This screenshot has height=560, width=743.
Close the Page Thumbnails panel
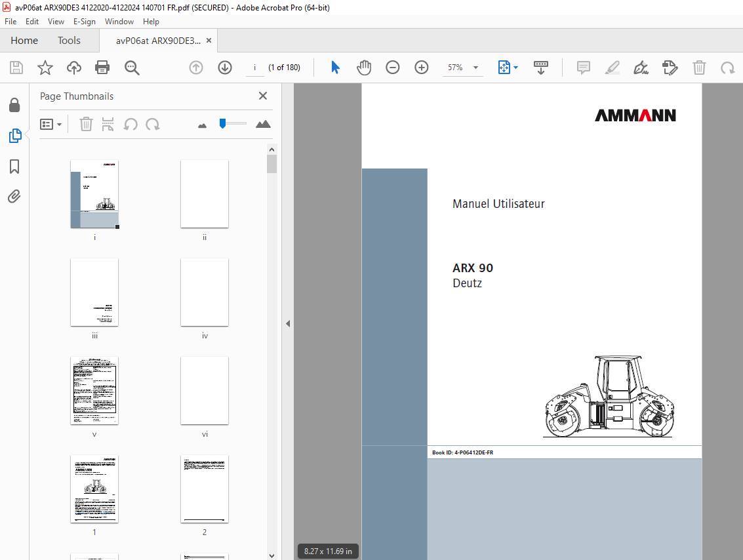(263, 96)
